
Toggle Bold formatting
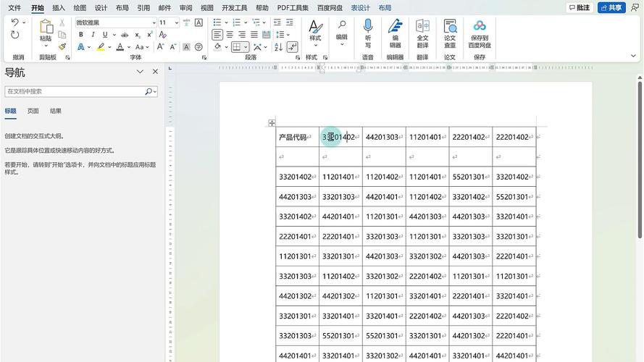(81, 35)
